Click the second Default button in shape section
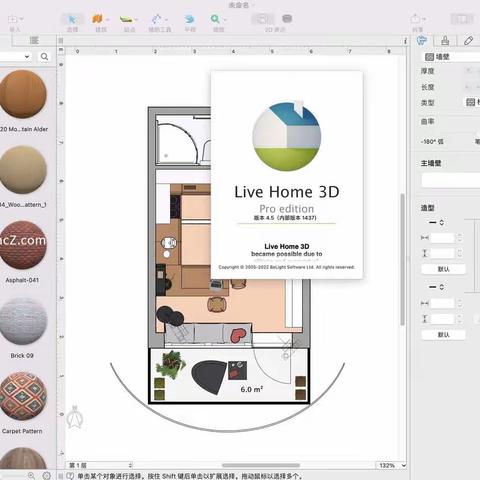Screen dimensions: 480x480 443,335
